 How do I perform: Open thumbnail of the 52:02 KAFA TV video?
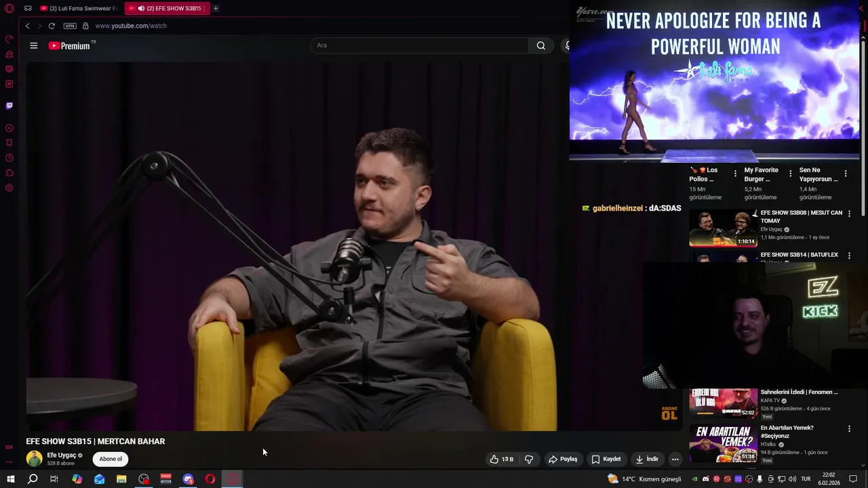coord(724,403)
